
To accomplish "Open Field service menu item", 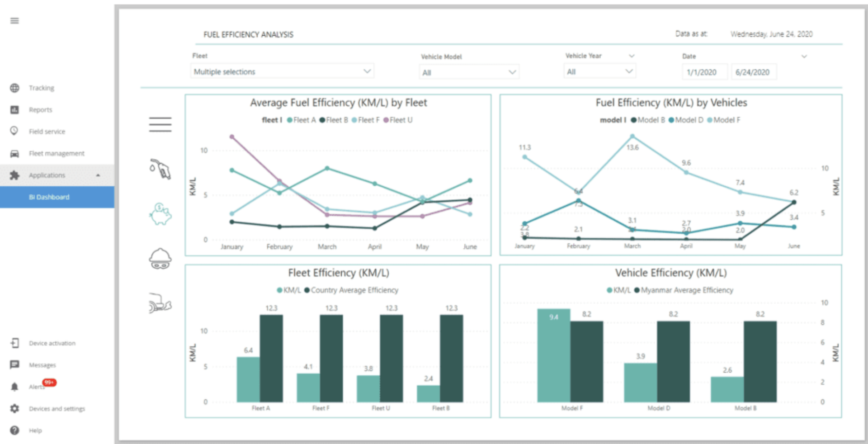I will point(47,132).
